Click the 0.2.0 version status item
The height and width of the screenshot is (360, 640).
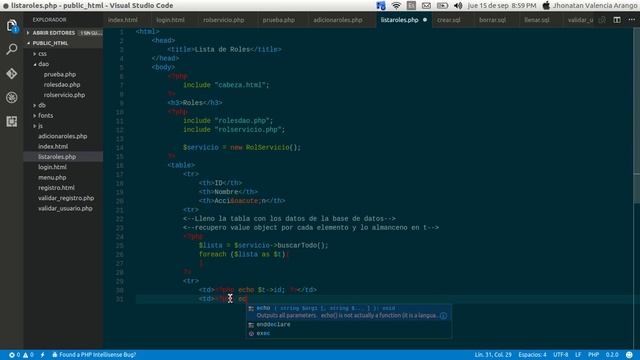click(612, 355)
